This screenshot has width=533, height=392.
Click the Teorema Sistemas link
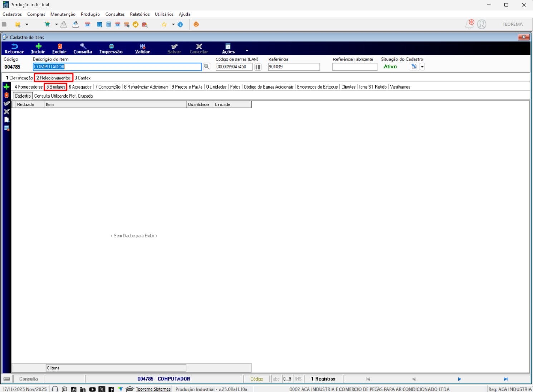tap(153, 389)
